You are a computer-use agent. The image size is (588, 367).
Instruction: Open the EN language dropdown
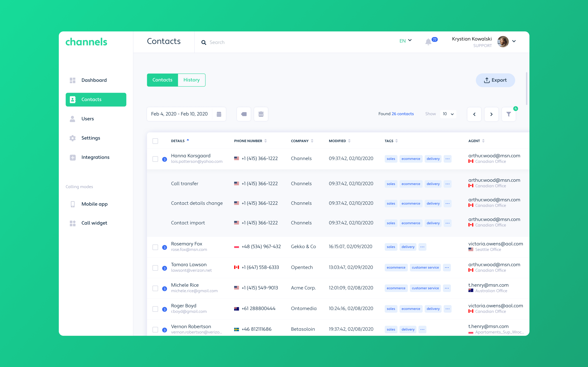coord(405,41)
